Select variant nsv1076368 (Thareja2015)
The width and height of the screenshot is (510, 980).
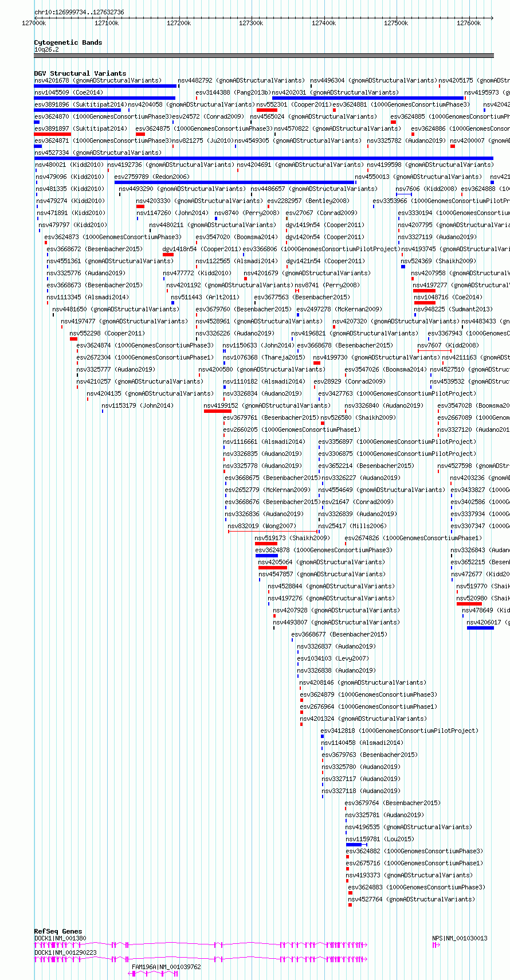[264, 358]
